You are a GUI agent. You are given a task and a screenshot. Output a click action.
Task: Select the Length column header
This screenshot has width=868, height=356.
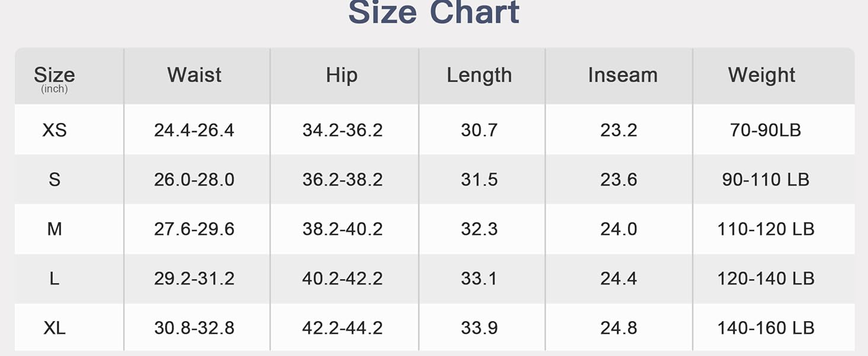tap(479, 75)
